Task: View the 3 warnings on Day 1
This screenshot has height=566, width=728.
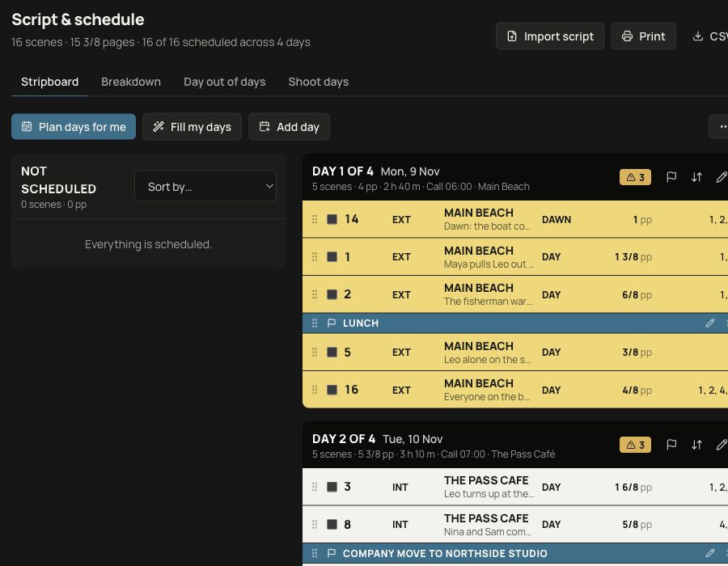Action: click(x=635, y=177)
